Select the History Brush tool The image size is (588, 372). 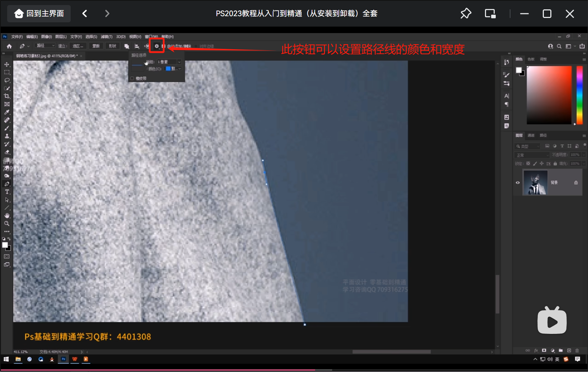coord(7,144)
